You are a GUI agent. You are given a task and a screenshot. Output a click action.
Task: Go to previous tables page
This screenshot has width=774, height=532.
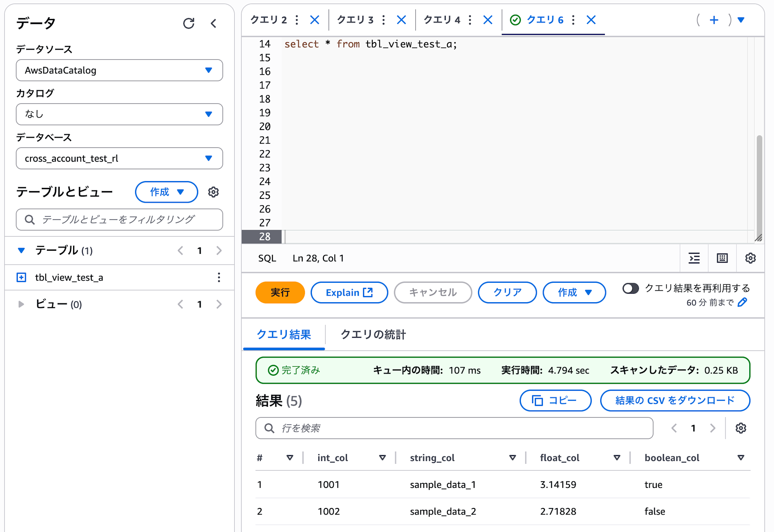(x=180, y=250)
